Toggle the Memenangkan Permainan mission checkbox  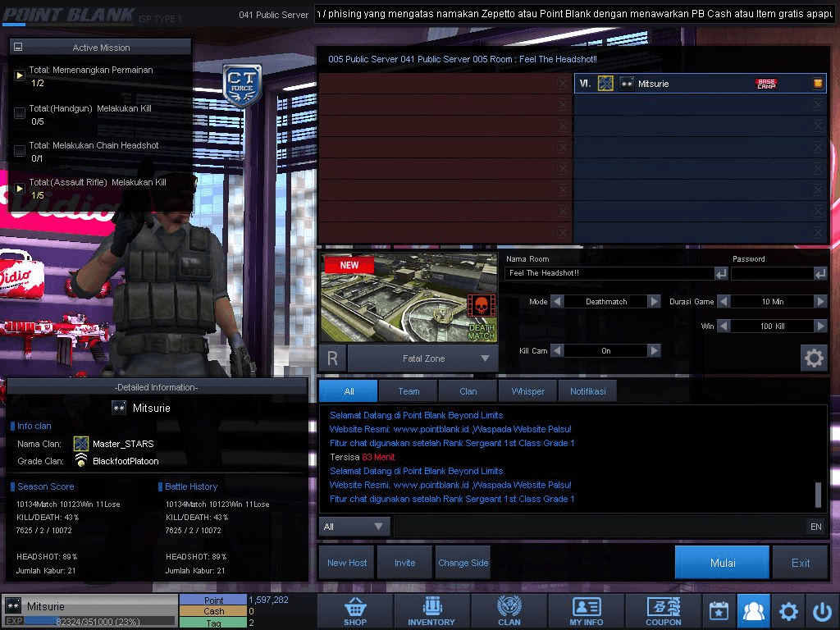pyautogui.click(x=20, y=75)
